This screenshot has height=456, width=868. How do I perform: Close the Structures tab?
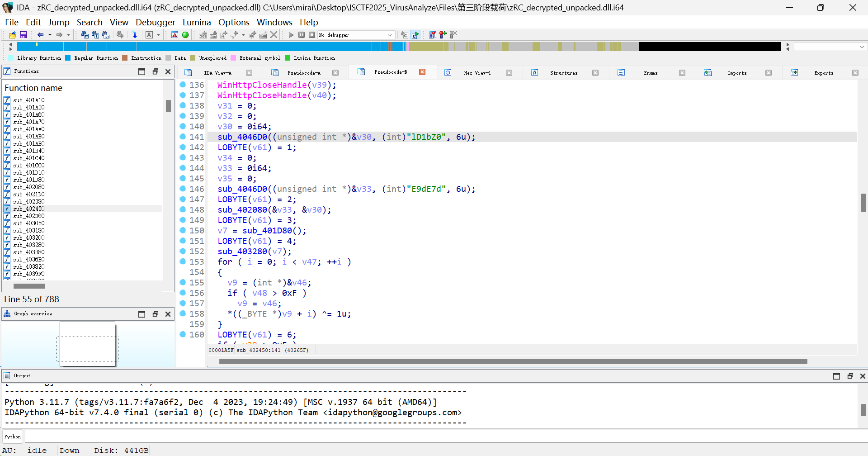(595, 73)
